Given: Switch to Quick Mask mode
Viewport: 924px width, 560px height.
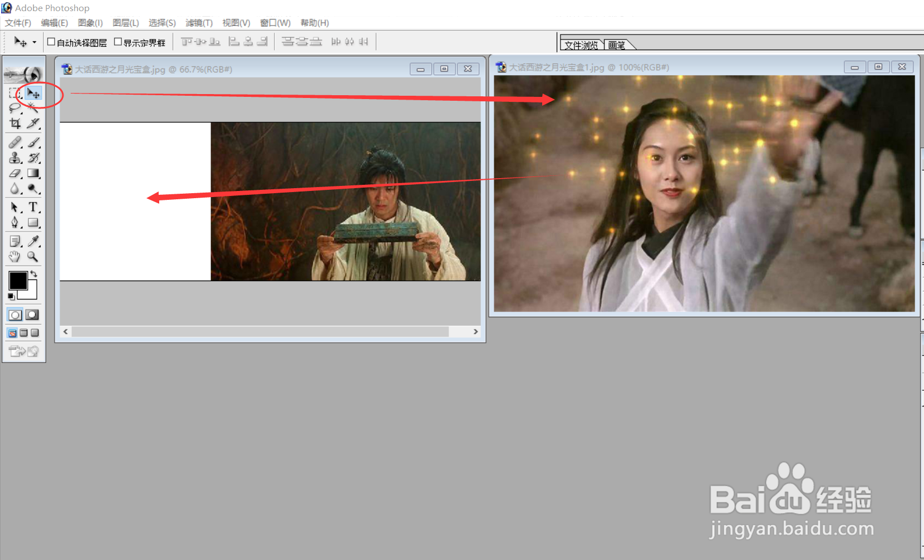Looking at the screenshot, I should 33,315.
